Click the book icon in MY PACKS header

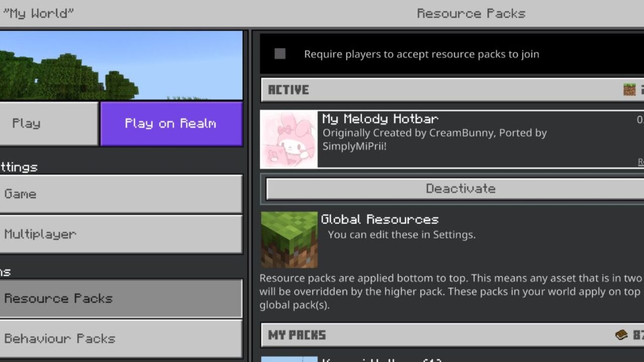click(x=622, y=335)
